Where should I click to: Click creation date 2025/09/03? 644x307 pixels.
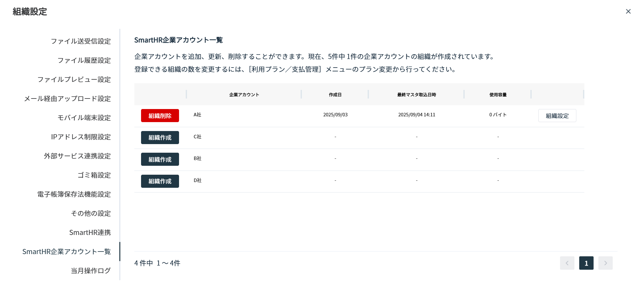click(335, 115)
